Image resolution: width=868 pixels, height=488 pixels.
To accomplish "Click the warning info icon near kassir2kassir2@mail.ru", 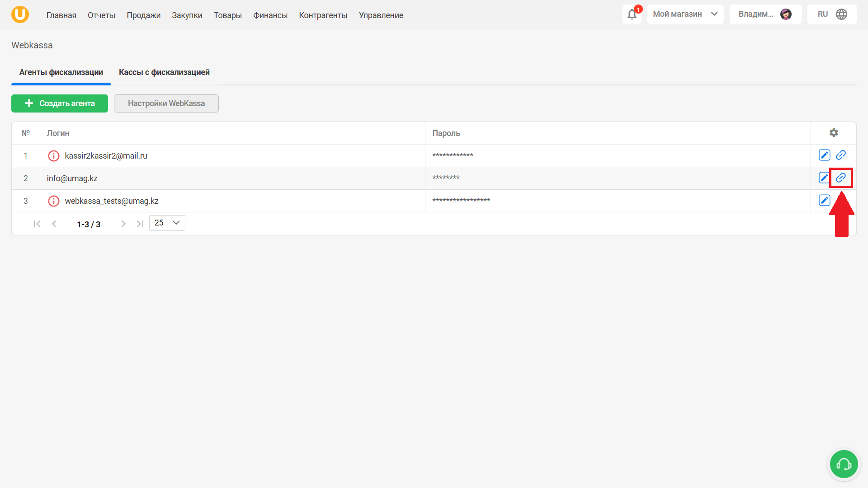I will click(x=54, y=156).
